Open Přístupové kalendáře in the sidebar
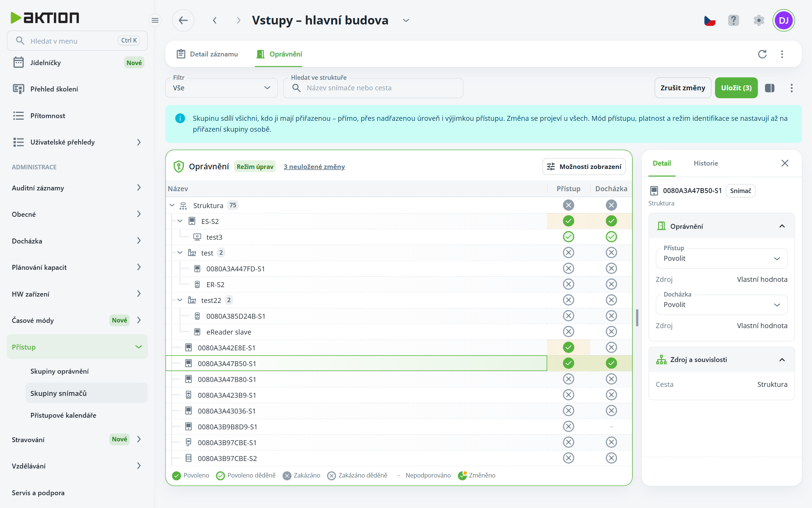 [x=63, y=415]
